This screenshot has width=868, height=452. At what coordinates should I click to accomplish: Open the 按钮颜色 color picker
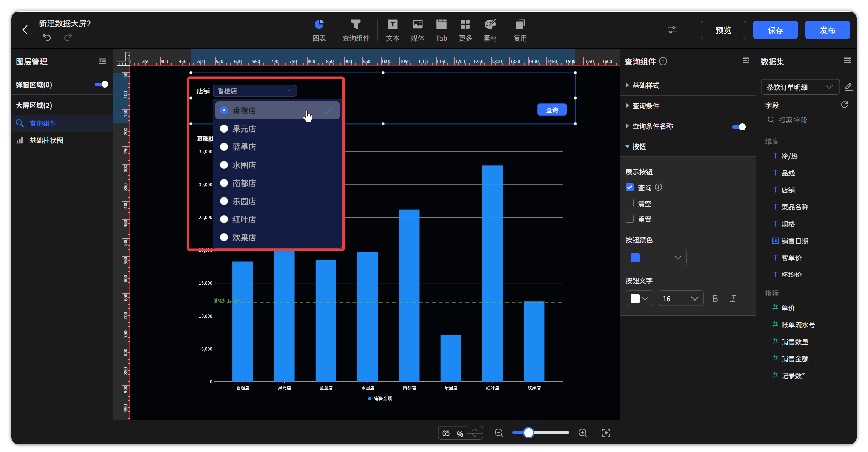click(656, 258)
